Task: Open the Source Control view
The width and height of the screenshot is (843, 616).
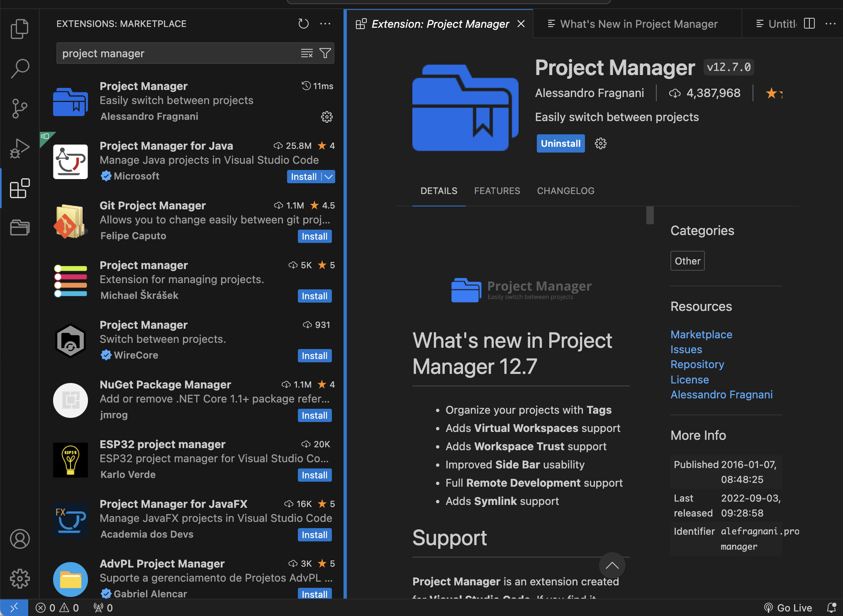Action: point(19,109)
